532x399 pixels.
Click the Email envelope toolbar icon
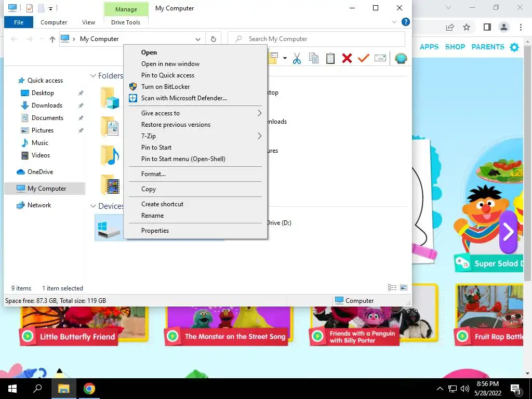[x=380, y=58]
